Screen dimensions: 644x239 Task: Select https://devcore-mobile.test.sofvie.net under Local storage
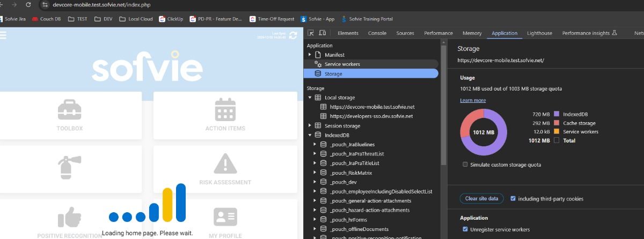(x=372, y=107)
